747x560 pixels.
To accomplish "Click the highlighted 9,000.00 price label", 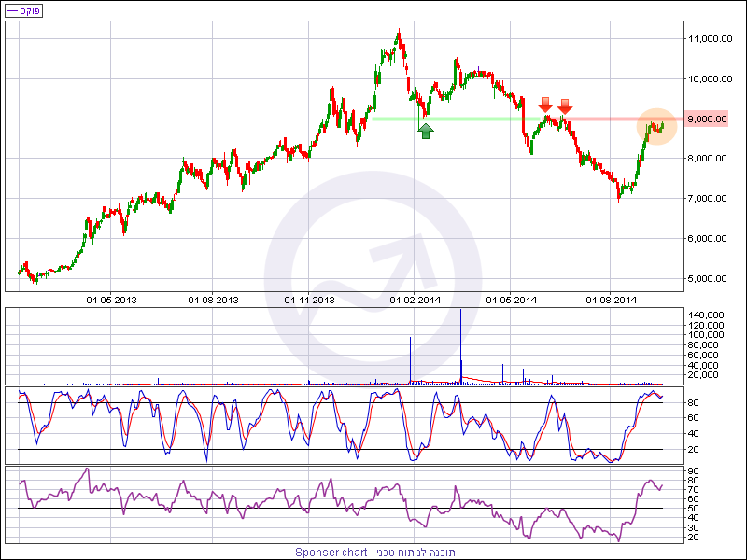I will click(706, 119).
